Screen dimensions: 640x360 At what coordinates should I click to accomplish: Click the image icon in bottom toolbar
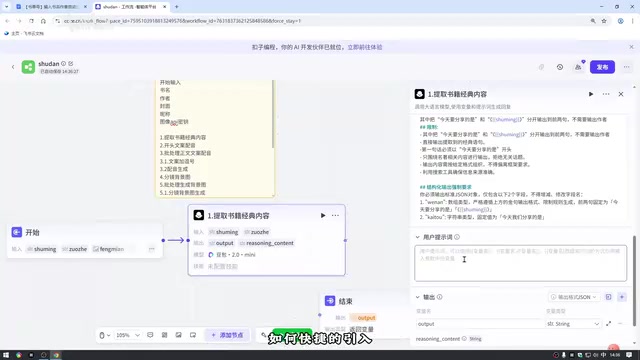click(x=179, y=335)
